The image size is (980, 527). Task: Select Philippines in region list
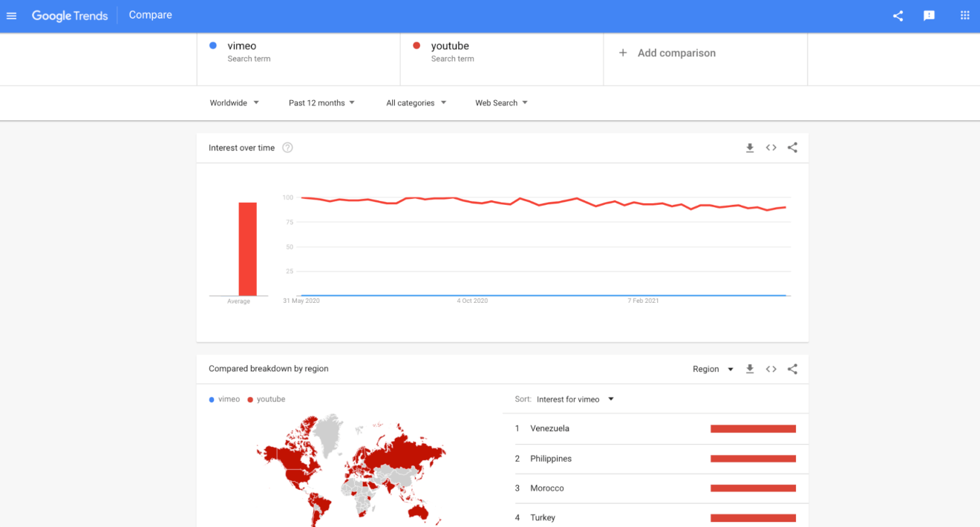pos(656,459)
